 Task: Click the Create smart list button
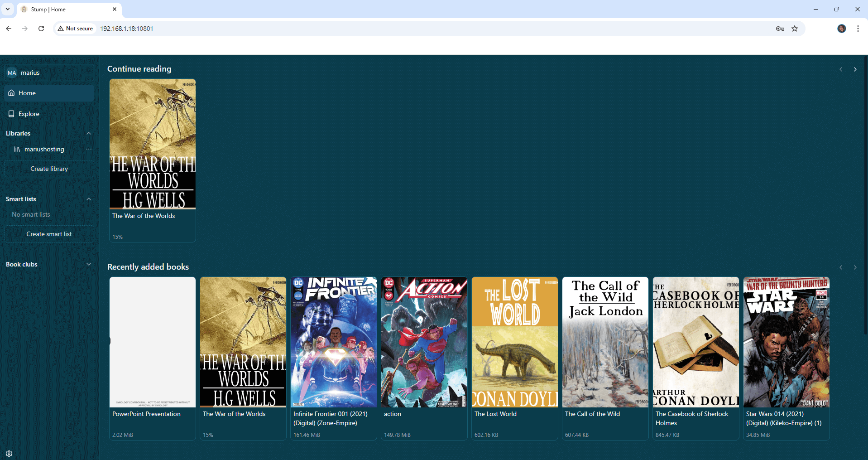coord(49,234)
